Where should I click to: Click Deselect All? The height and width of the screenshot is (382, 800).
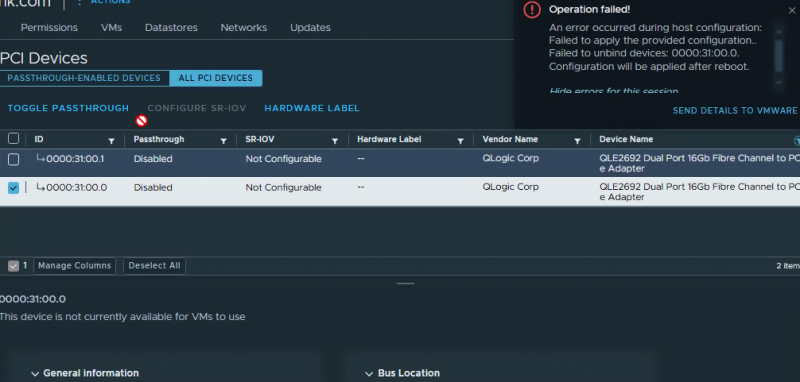154,266
